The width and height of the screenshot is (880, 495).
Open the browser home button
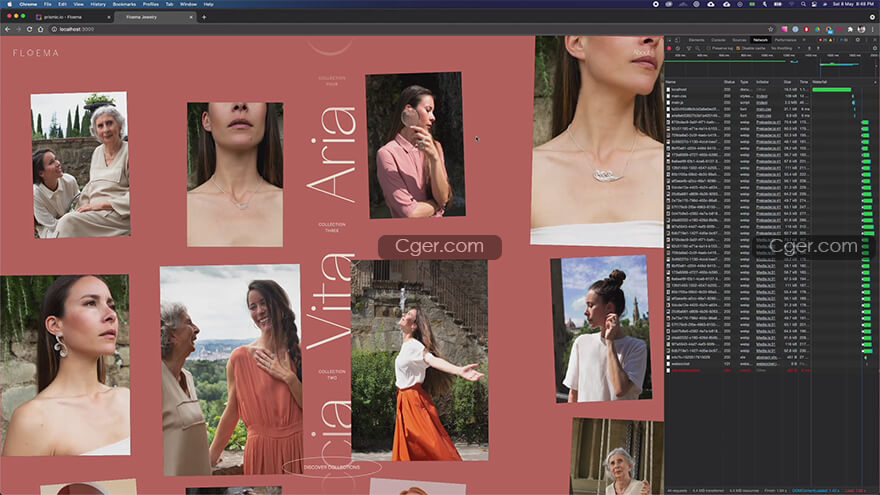click(x=40, y=29)
